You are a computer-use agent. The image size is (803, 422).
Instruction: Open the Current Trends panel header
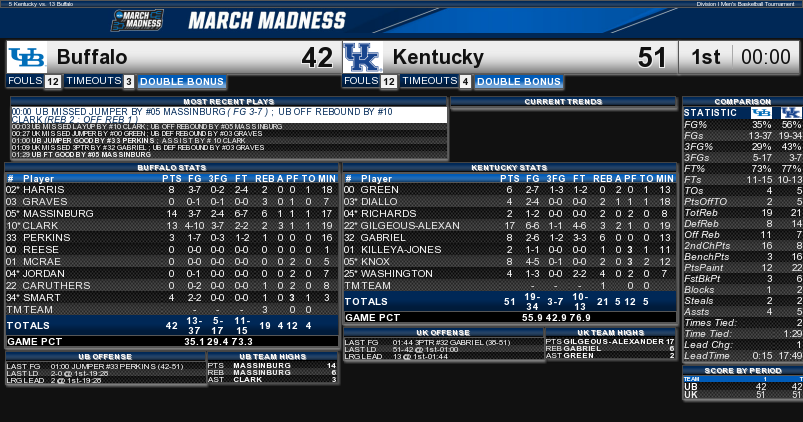pos(563,101)
